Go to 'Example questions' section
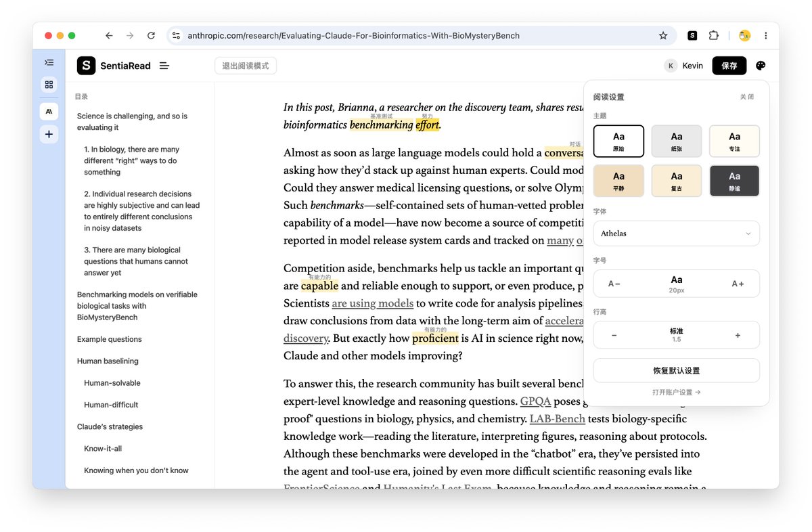 [110, 339]
